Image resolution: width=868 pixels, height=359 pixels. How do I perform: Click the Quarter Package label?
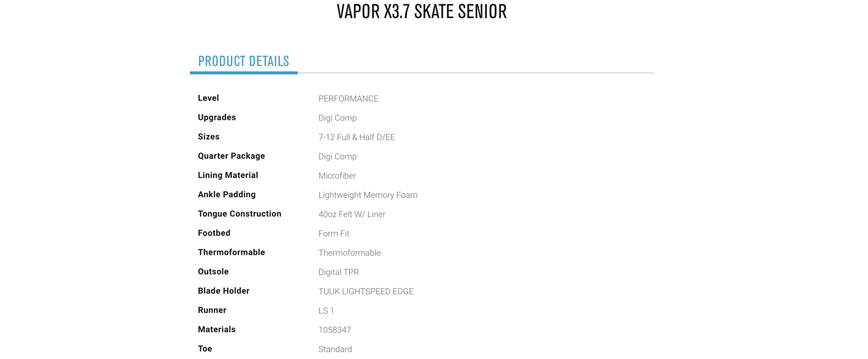tap(231, 156)
